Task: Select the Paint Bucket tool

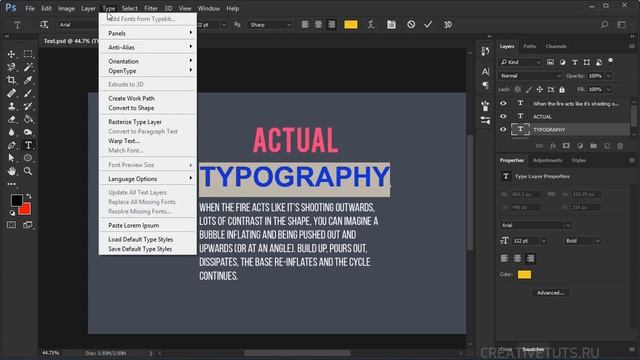Action: 28,119
